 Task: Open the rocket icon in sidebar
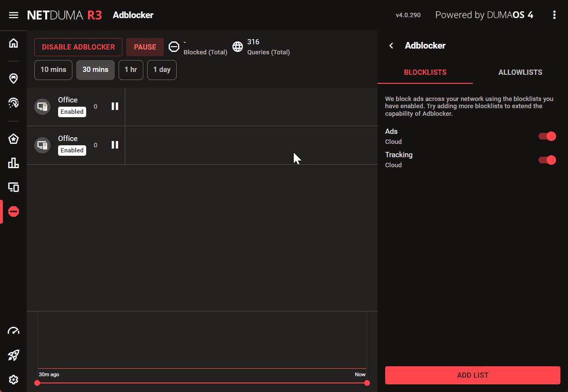tap(13, 355)
